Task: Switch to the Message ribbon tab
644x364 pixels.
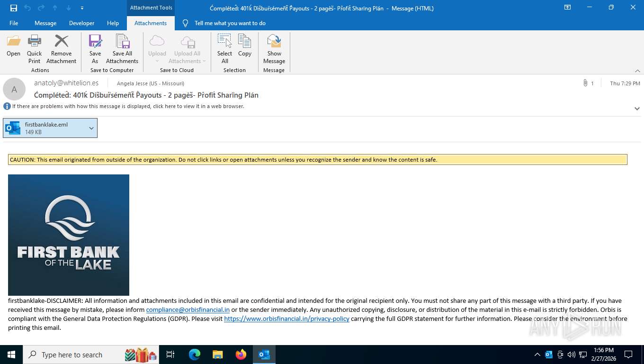Action: [45, 23]
